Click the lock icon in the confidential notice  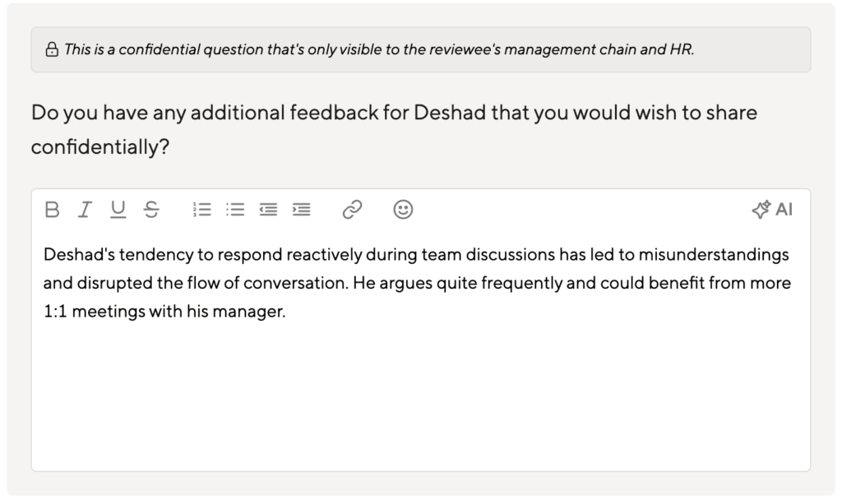tap(52, 50)
